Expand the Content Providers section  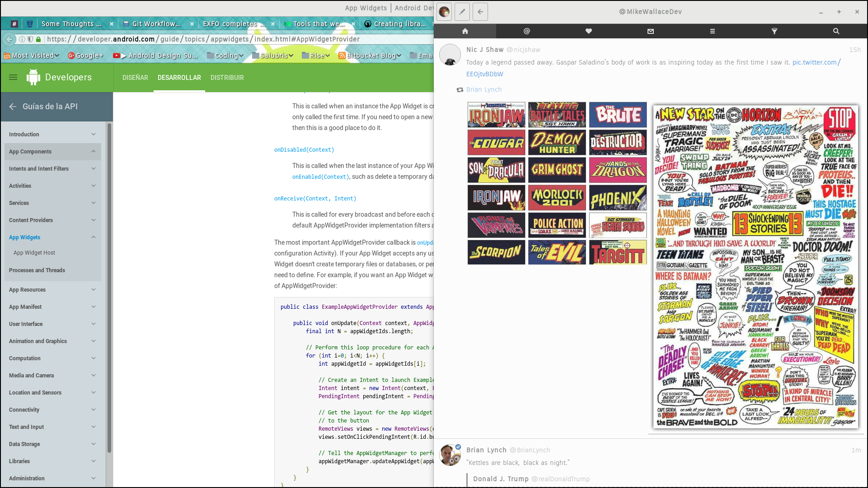(x=94, y=220)
